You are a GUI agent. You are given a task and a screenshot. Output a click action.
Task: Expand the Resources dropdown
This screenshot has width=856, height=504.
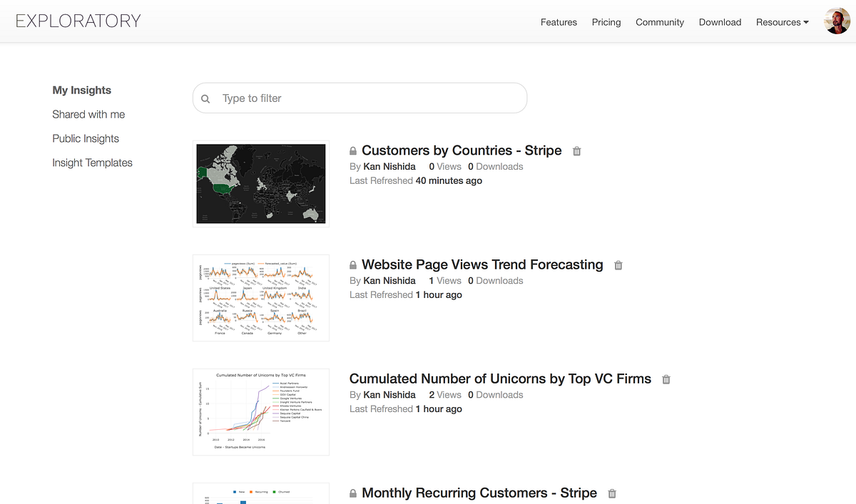pyautogui.click(x=782, y=22)
